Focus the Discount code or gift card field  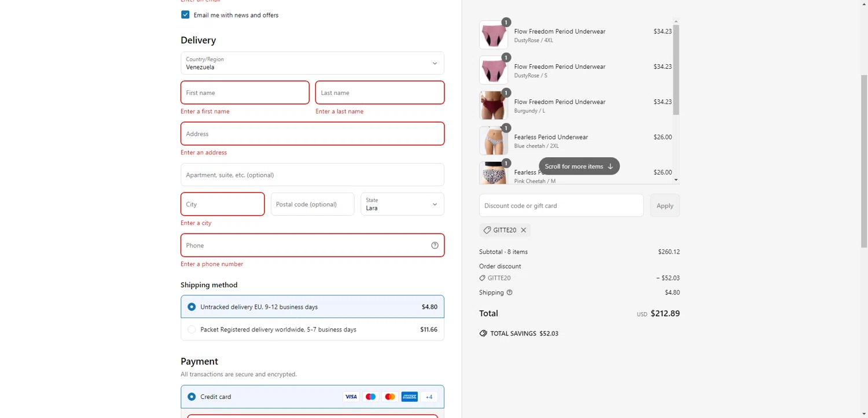click(561, 205)
